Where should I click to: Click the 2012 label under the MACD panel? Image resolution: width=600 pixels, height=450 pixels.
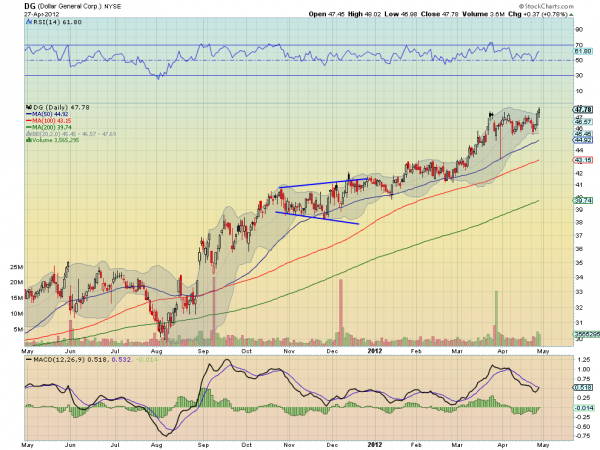coord(375,445)
